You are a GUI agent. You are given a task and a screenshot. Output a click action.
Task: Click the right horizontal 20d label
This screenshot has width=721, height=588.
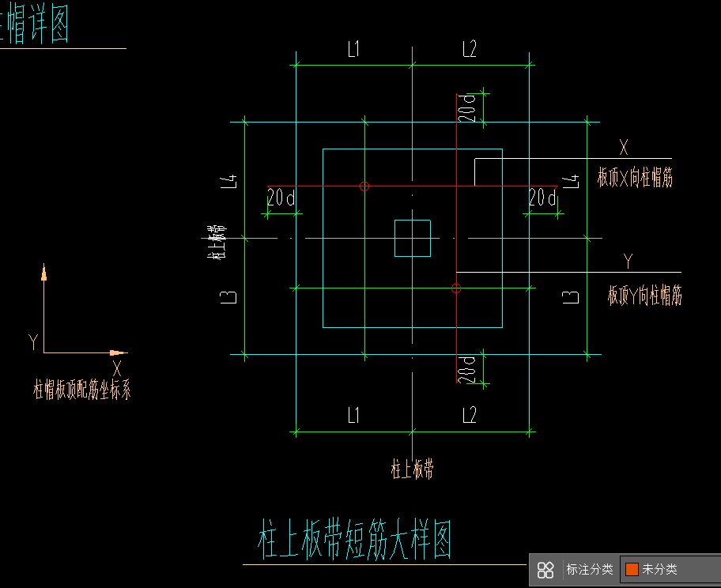[542, 198]
